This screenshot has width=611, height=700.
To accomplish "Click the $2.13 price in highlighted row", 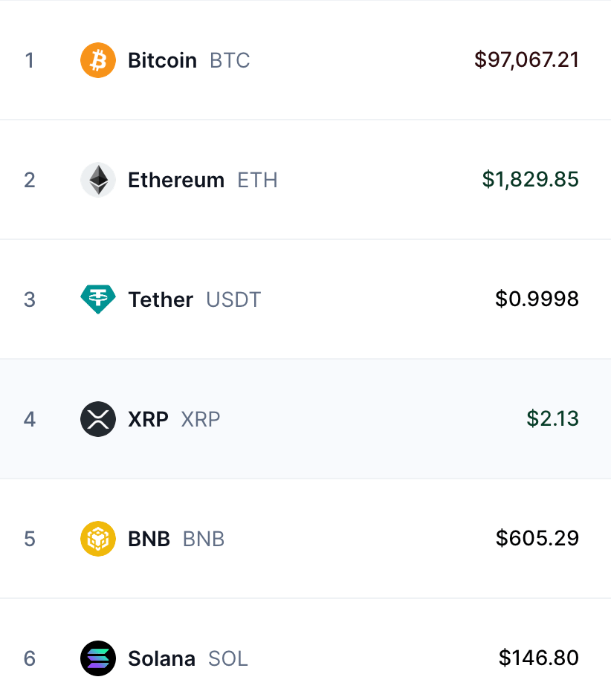I will (553, 419).
